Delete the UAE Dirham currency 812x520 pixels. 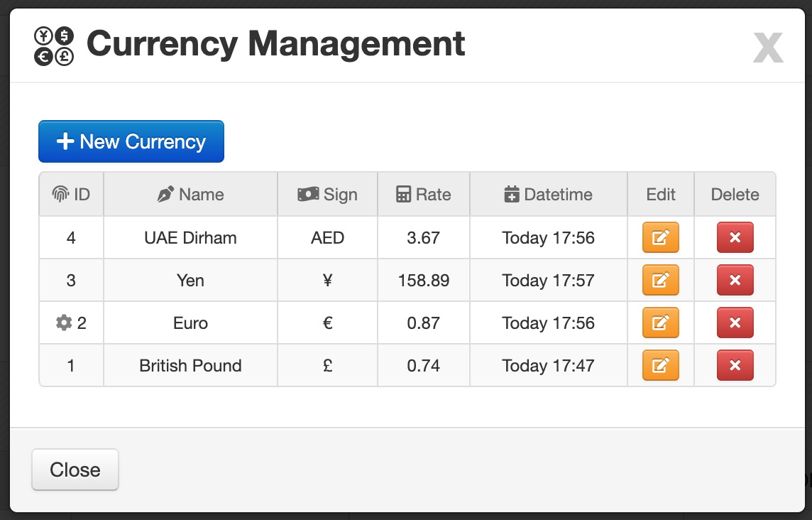coord(735,237)
